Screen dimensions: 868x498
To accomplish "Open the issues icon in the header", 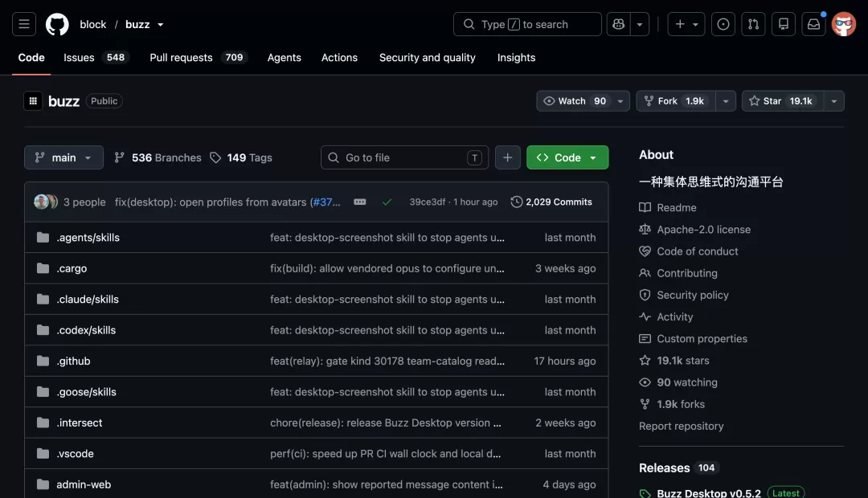I will (723, 24).
